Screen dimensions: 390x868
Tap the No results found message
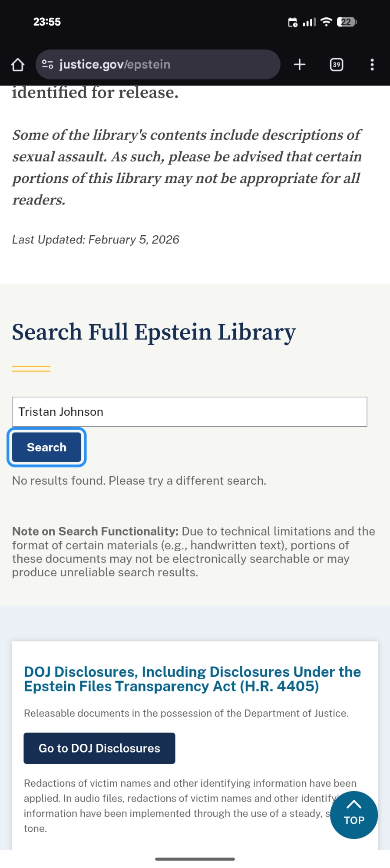(139, 480)
